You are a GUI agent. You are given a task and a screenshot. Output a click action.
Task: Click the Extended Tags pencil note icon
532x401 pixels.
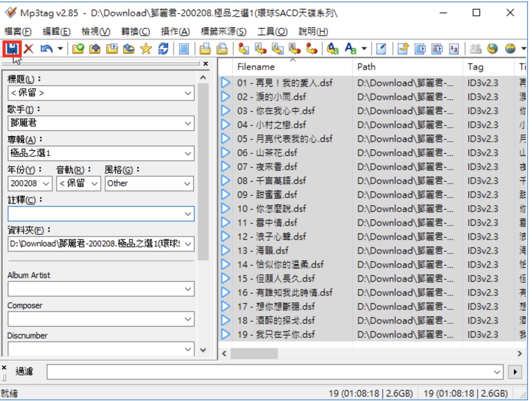381,49
